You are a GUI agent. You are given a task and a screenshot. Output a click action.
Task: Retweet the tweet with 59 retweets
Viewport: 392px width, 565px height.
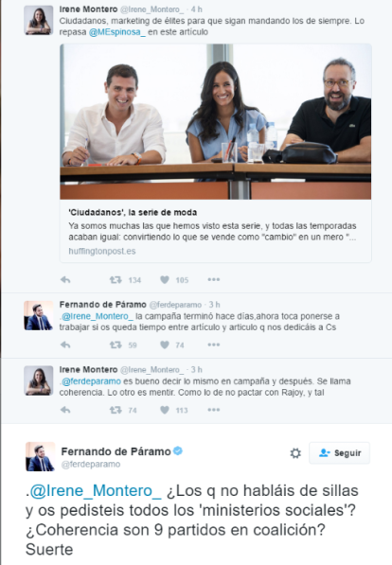[x=116, y=344]
